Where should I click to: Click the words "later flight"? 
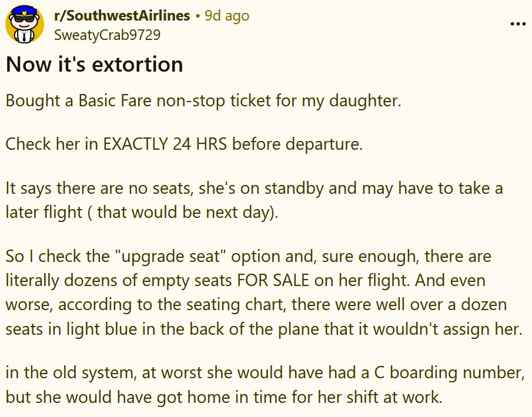[x=44, y=212]
